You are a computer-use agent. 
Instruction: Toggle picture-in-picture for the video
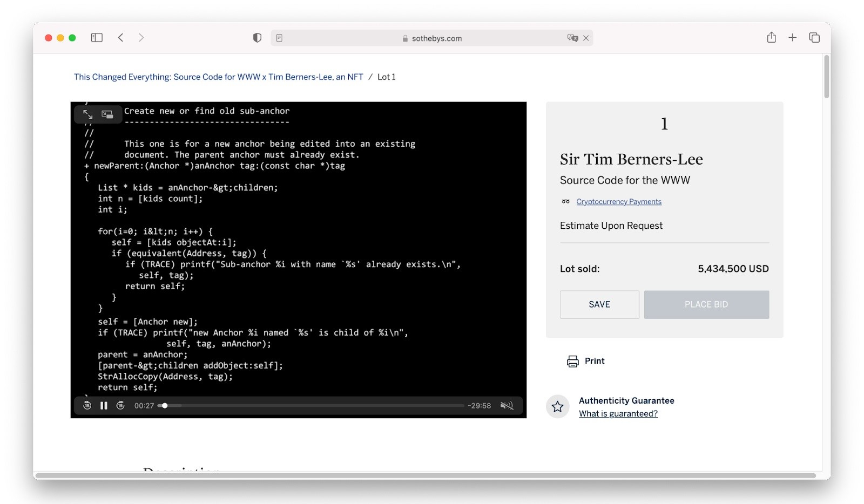point(107,114)
